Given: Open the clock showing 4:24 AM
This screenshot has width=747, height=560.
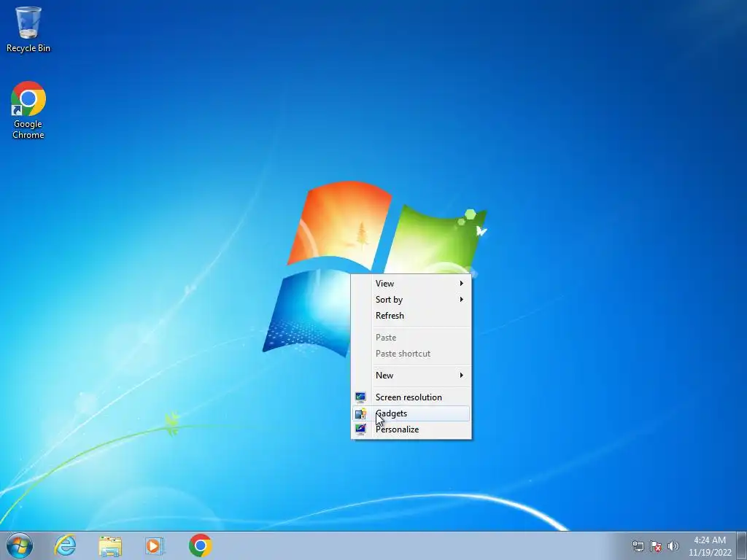Looking at the screenshot, I should 710,546.
